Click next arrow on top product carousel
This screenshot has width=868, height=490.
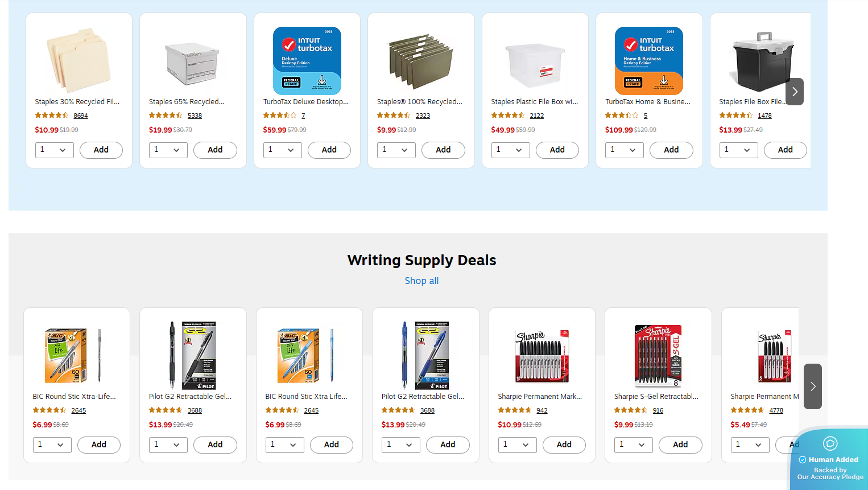[x=795, y=92]
